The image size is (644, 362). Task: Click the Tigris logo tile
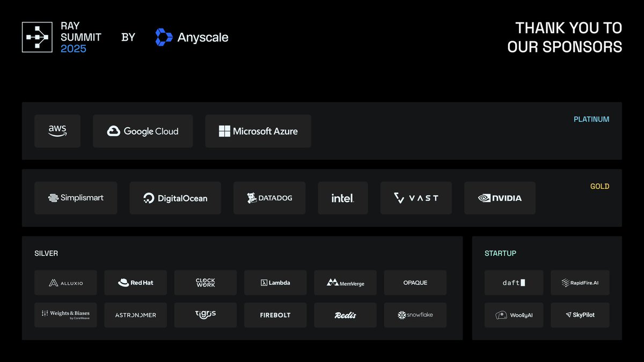(x=206, y=315)
